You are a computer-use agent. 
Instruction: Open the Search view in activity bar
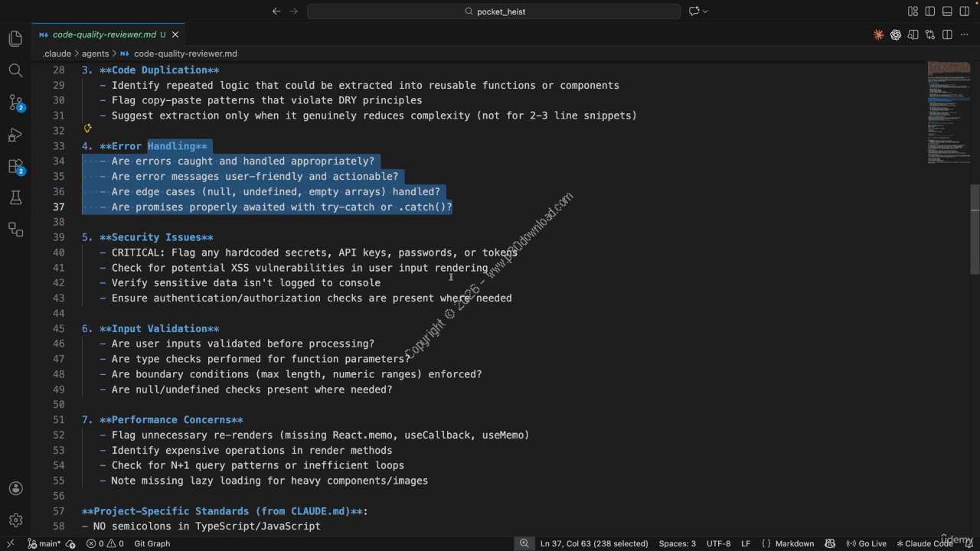click(15, 71)
